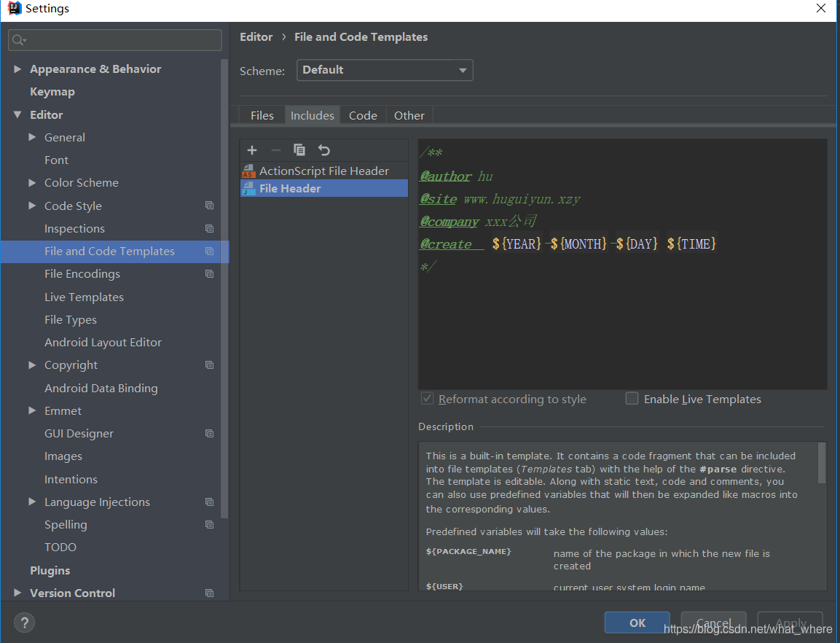Click the IntelliJ app icon in title bar
The width and height of the screenshot is (840, 643).
point(15,9)
